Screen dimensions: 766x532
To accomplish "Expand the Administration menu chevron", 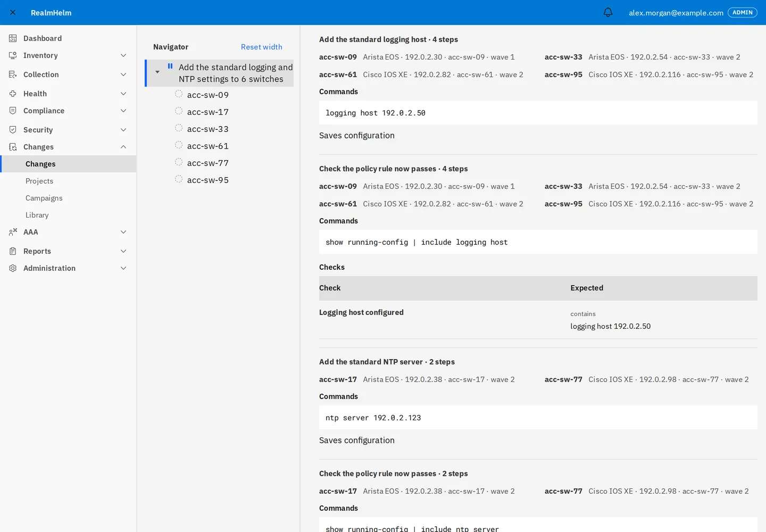I will (123, 268).
